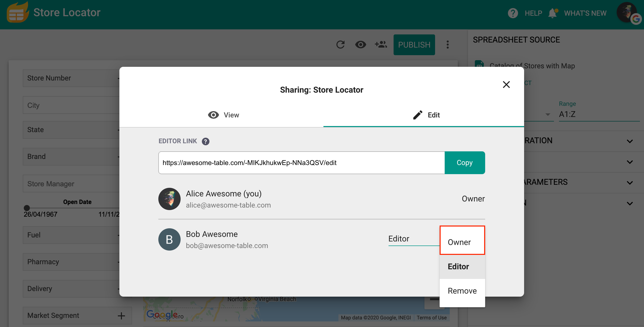Open the Help question mark icon
Screen dimensions: 644x327
point(513,13)
